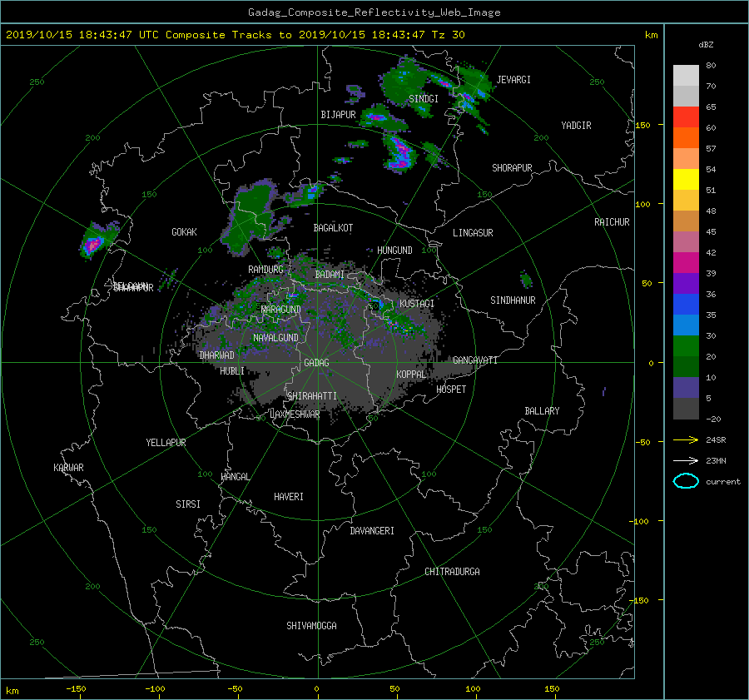Click the LAXMESHWAR label
The height and width of the screenshot is (700, 749).
(295, 415)
